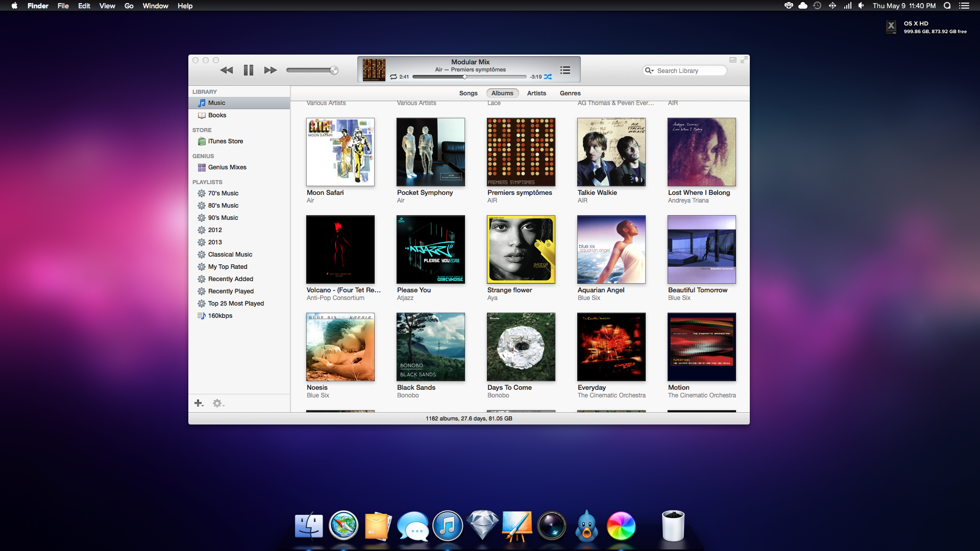Select Books in the library sidebar
The height and width of the screenshot is (551, 980).
(239, 115)
